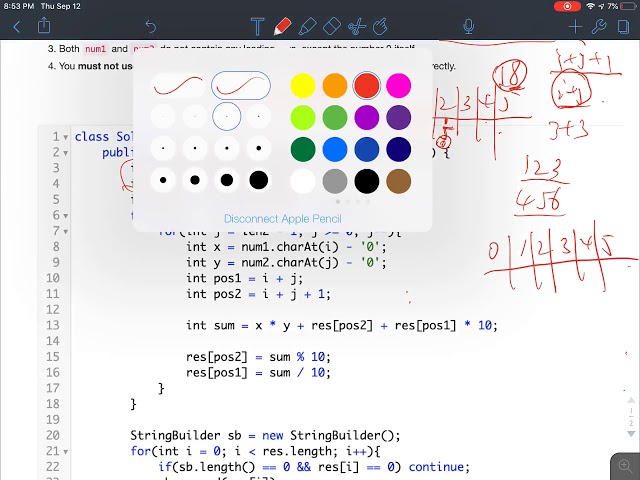This screenshot has width=640, height=480.
Task: Click the "res[pos2] = sum % 10;" line
Action: click(x=258, y=357)
